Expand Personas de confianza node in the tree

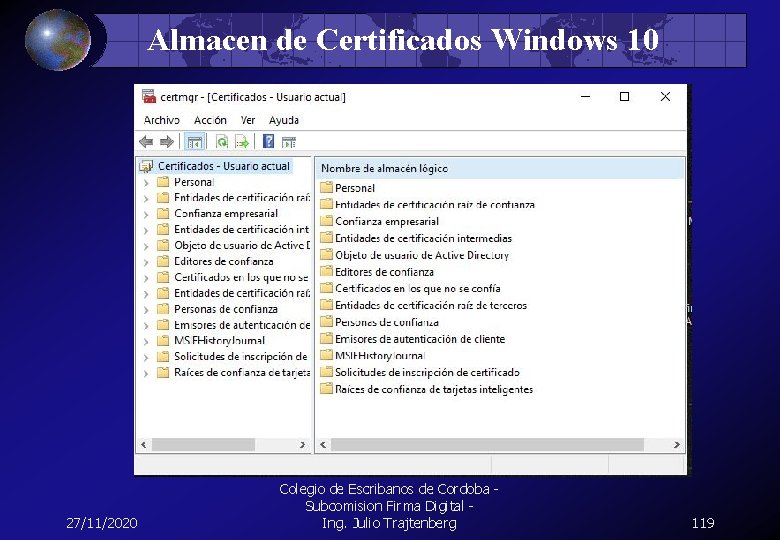(x=146, y=310)
